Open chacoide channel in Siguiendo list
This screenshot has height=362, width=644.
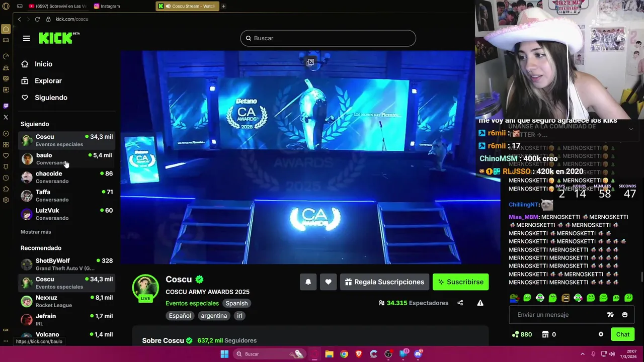66,177
